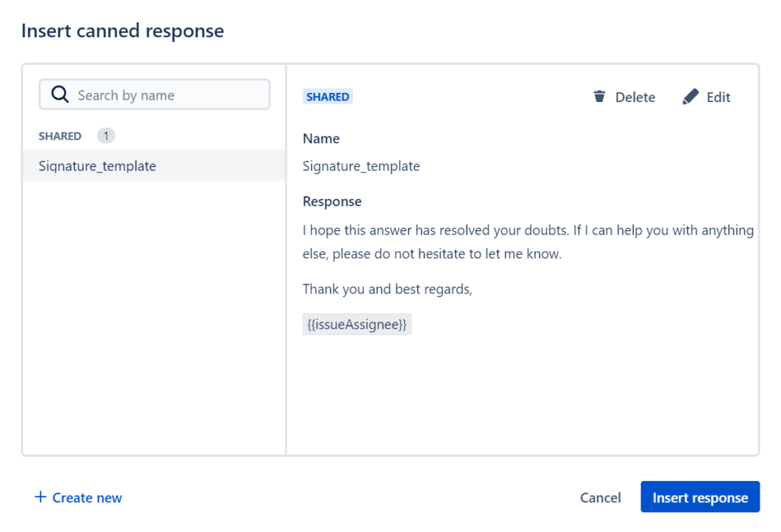The width and height of the screenshot is (781, 532).
Task: Click the Signature_template name value in details
Action: [361, 166]
